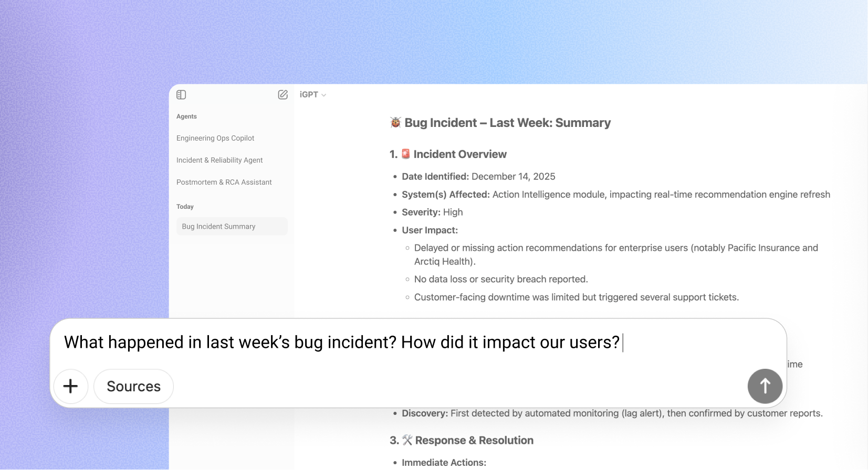Click the siren emoji beside Incident Overview

pyautogui.click(x=406, y=154)
